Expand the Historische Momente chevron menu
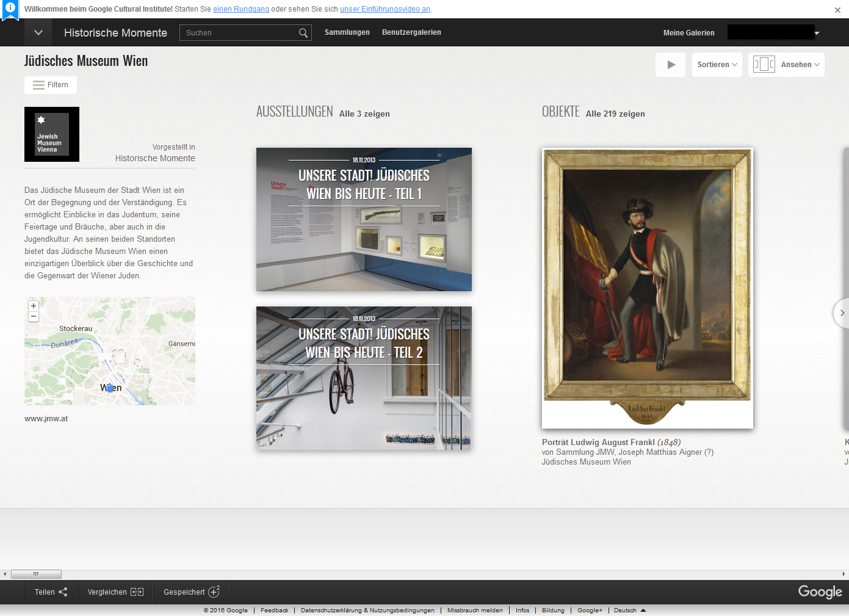This screenshot has height=616, width=849. 38,33
